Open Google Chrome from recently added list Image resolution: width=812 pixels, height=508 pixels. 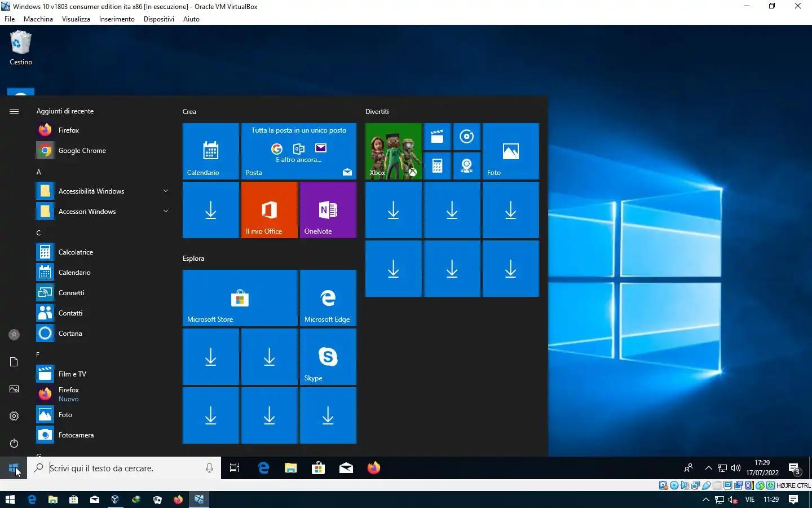[101, 151]
